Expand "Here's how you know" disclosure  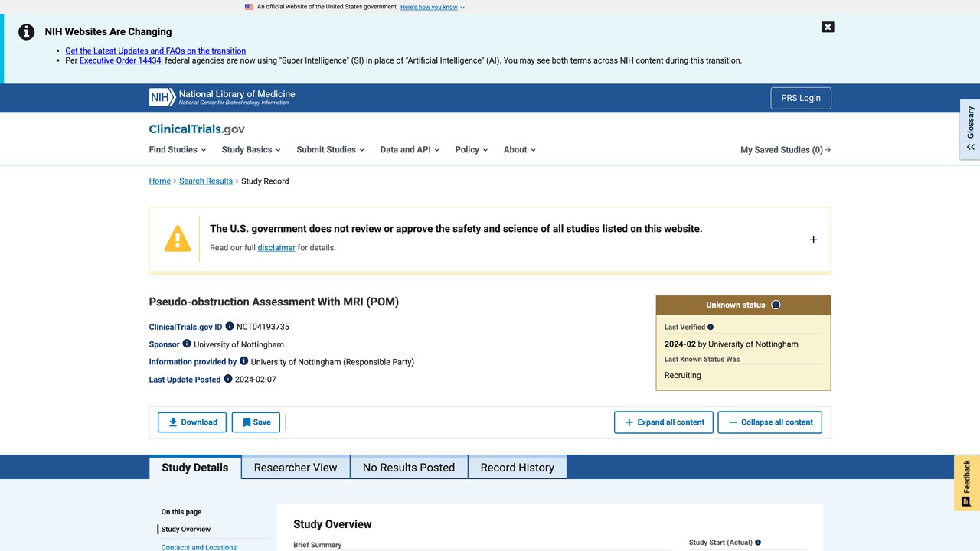(x=433, y=7)
